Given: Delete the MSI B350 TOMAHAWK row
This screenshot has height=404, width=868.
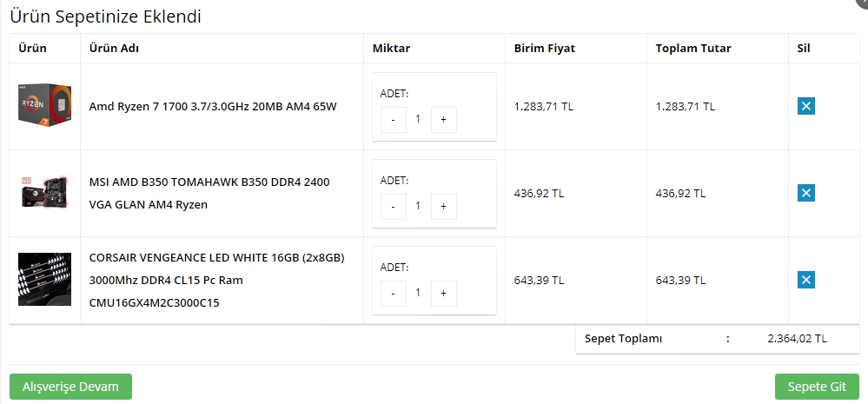Looking at the screenshot, I should coord(806,193).
